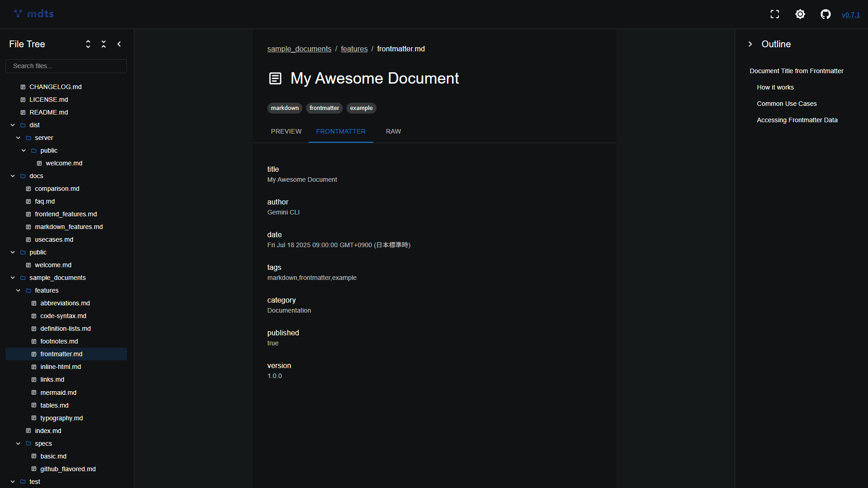Image resolution: width=868 pixels, height=488 pixels.
Task: Click folder icon beside features
Action: [28, 290]
